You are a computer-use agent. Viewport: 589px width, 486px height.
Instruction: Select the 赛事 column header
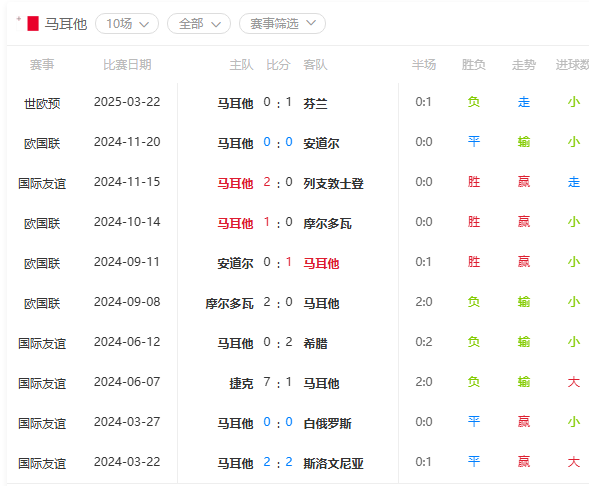(x=42, y=65)
